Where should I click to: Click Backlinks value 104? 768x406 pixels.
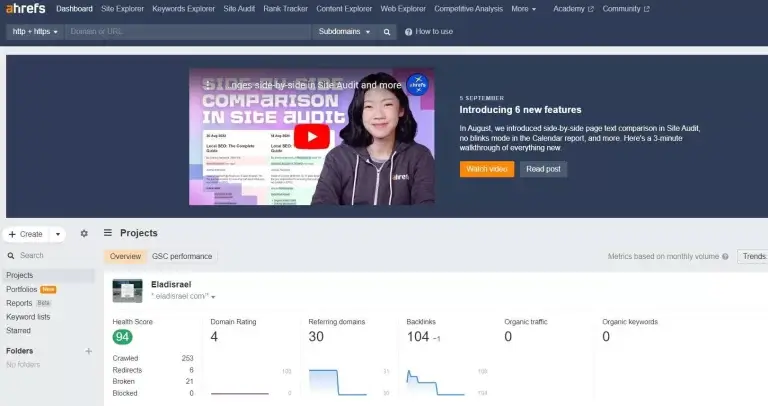tap(418, 336)
